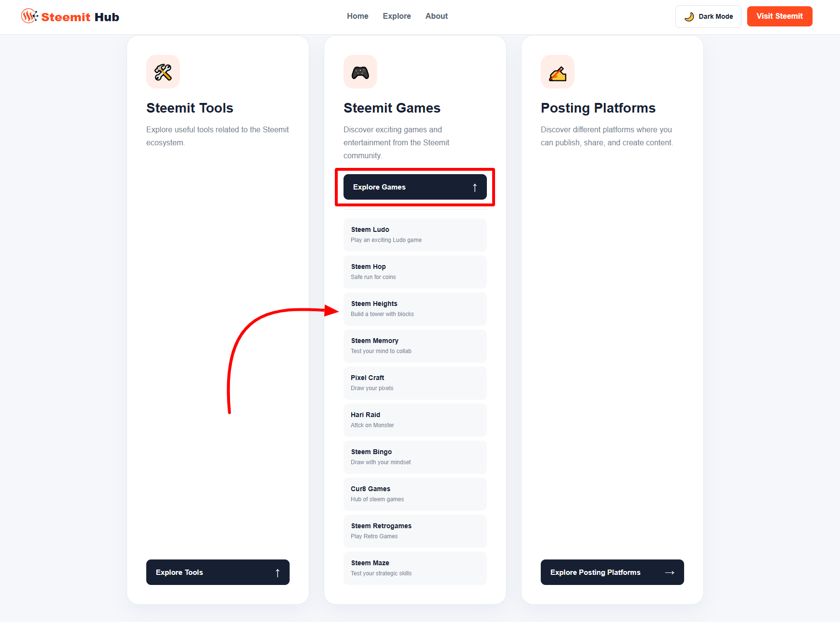The width and height of the screenshot is (840, 622).
Task: Click the up arrow on Explore Tools
Action: pyautogui.click(x=278, y=572)
